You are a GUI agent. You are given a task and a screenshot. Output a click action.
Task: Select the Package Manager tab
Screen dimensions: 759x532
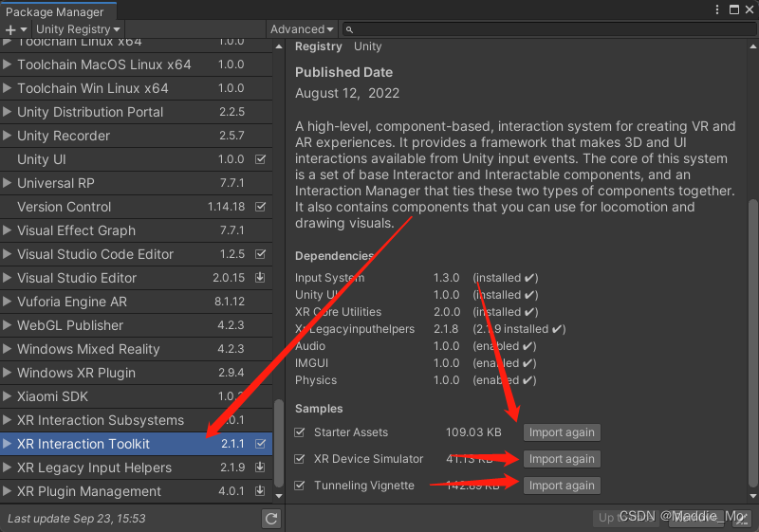coord(58,11)
